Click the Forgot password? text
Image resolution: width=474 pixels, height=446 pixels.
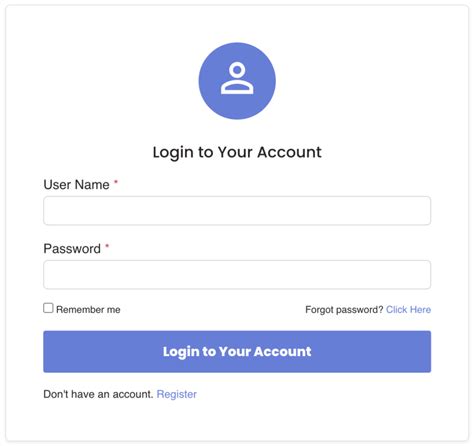(344, 310)
